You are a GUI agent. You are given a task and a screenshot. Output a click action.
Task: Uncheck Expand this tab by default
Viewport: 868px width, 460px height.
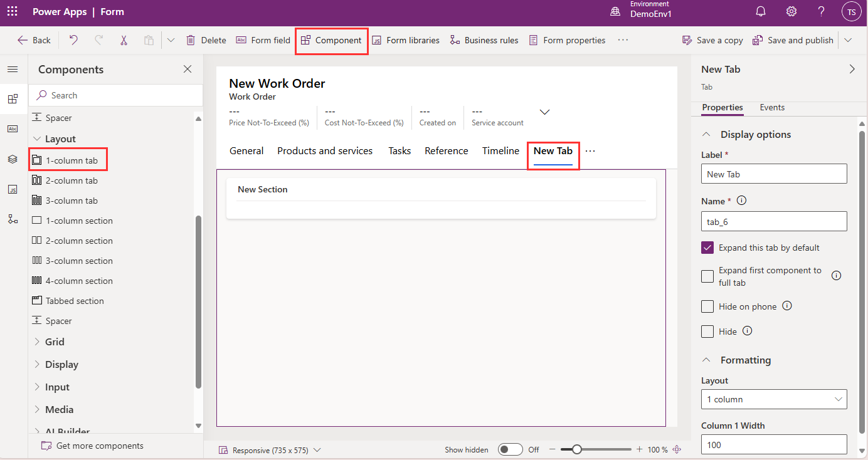click(707, 248)
